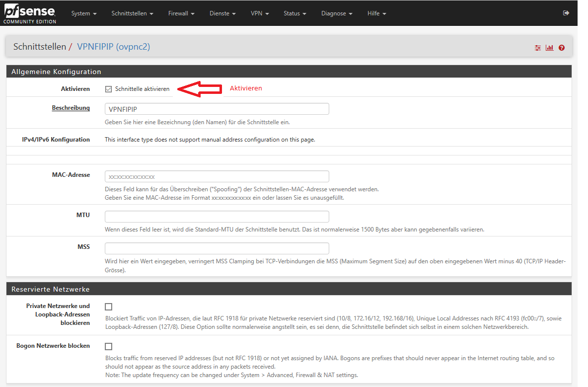
Task: Focus the MAC-Adresse input field
Action: coord(217,176)
